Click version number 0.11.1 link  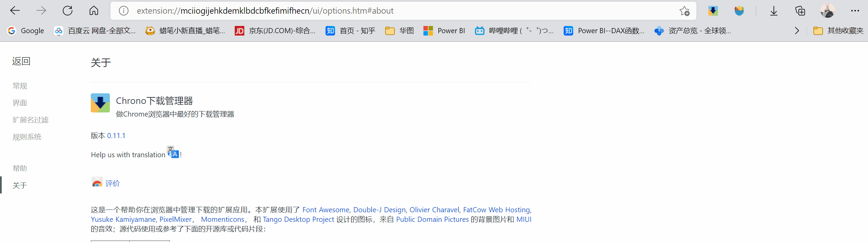[x=116, y=136]
